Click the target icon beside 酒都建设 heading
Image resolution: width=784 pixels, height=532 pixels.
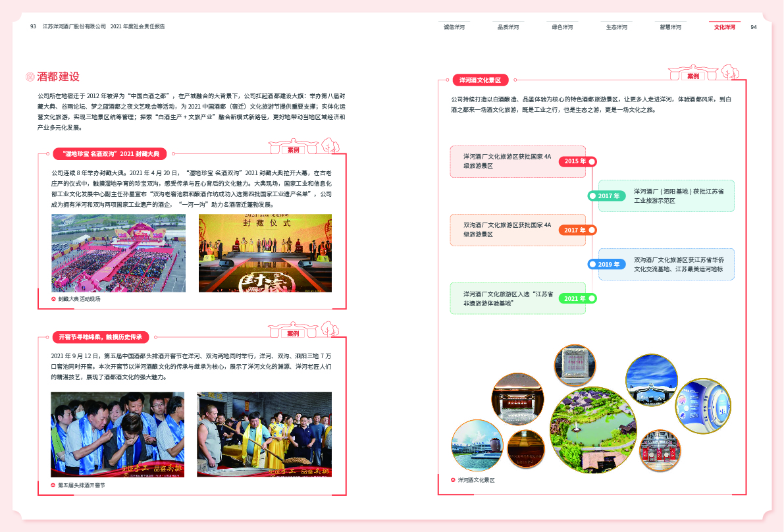tap(30, 77)
